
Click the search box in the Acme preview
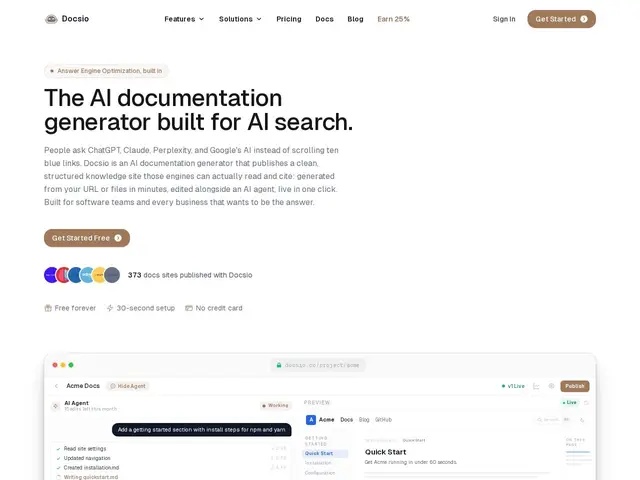pos(553,420)
